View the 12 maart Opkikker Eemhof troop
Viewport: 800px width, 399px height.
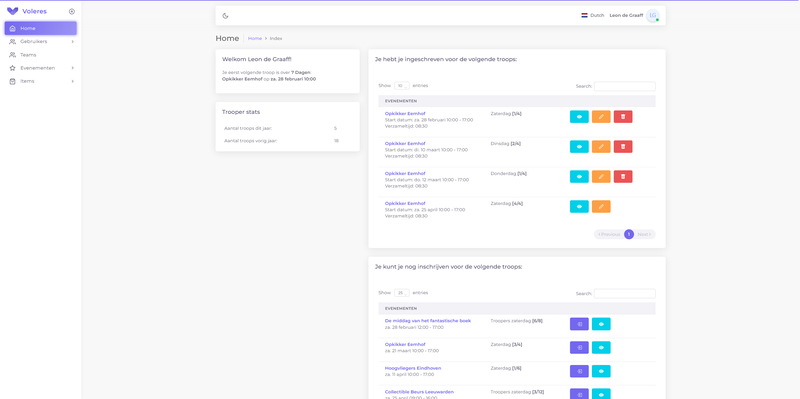click(579, 177)
